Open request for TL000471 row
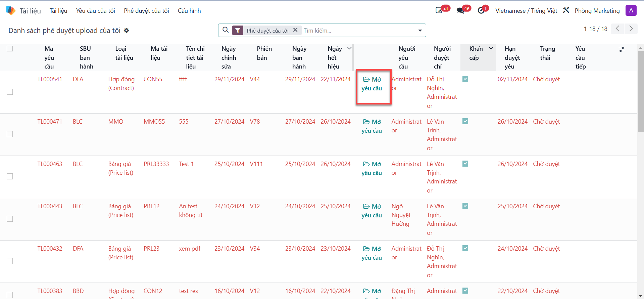 point(372,126)
